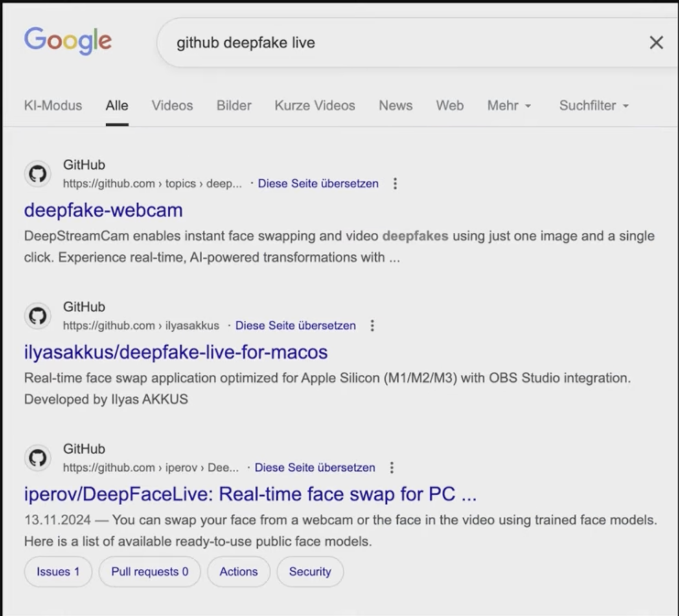Switch to the KI-Modus tab
Image resolution: width=679 pixels, height=616 pixels.
(x=53, y=106)
